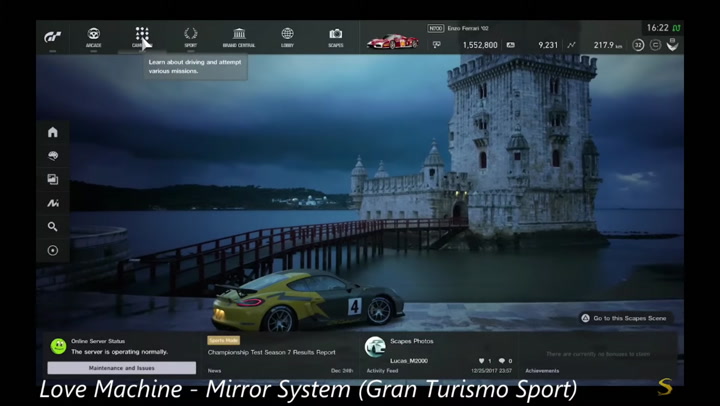Click the 9,231 mileage points value
The width and height of the screenshot is (720, 406).
548,45
